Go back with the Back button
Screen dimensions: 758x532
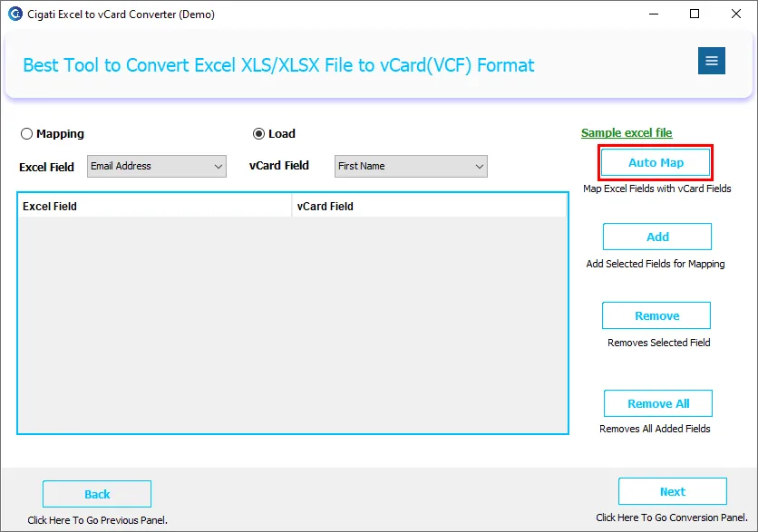97,494
